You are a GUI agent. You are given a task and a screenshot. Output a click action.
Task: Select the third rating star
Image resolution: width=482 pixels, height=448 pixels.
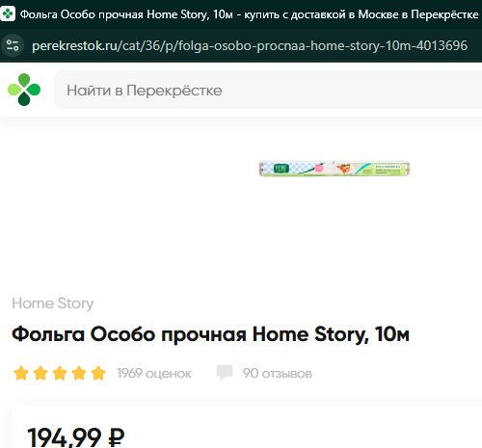tap(60, 373)
